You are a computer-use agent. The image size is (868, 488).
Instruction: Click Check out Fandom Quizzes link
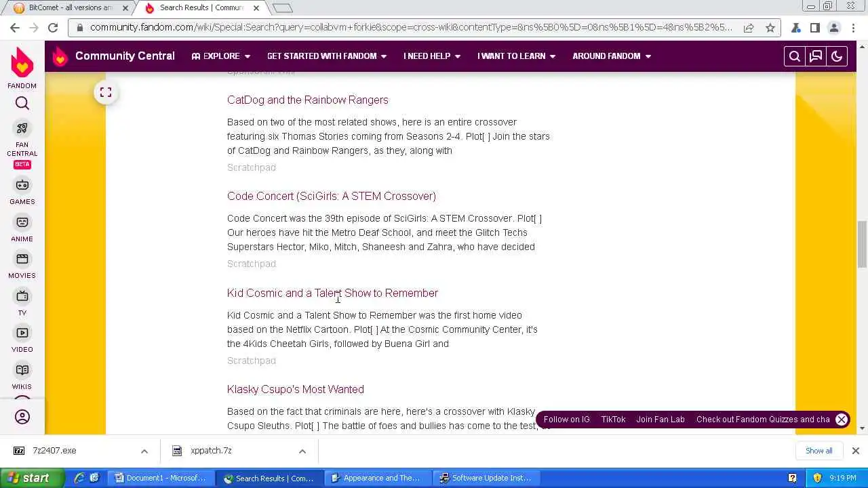(763, 420)
